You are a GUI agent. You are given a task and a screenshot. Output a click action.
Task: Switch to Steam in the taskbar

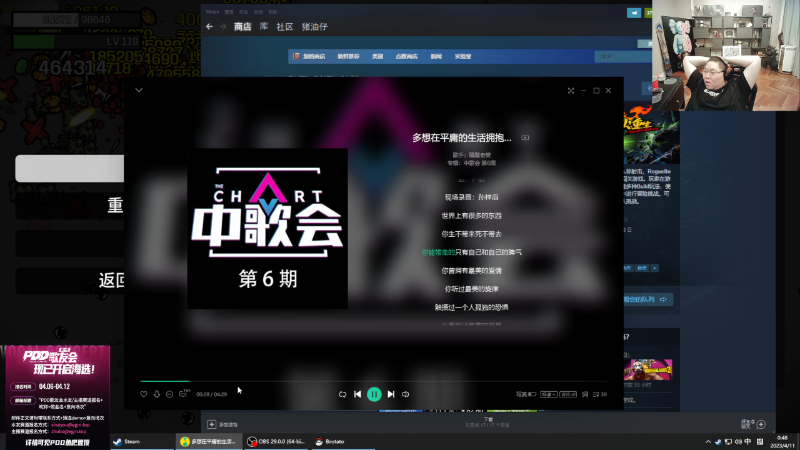coord(142,441)
